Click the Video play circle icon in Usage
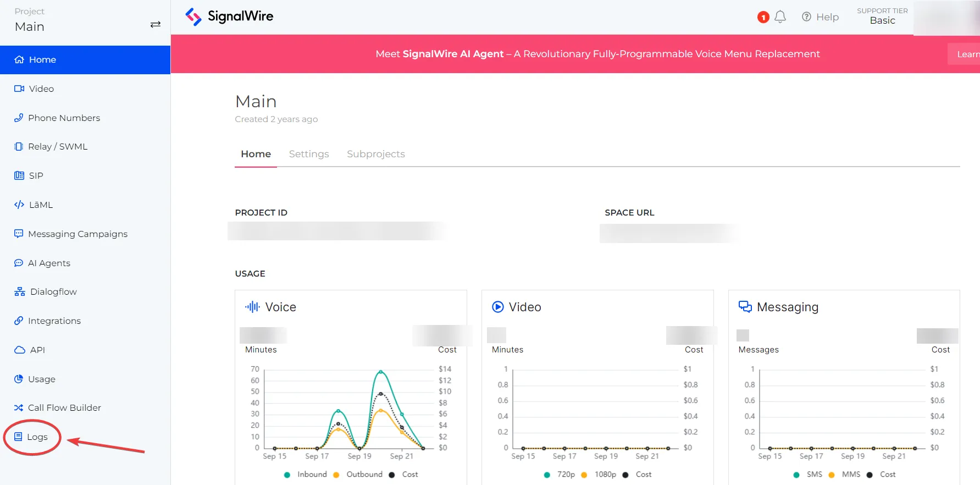 (498, 307)
